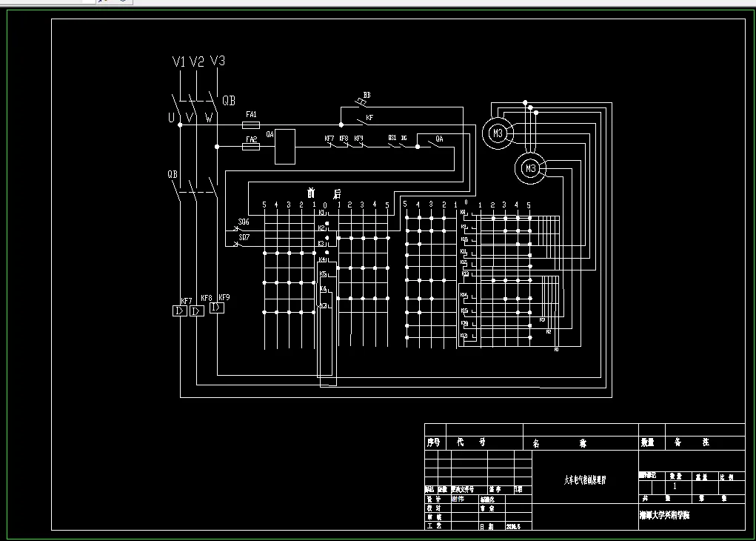This screenshot has width=756, height=541.
Task: Select the V2 supply line label
Action: [x=197, y=62]
